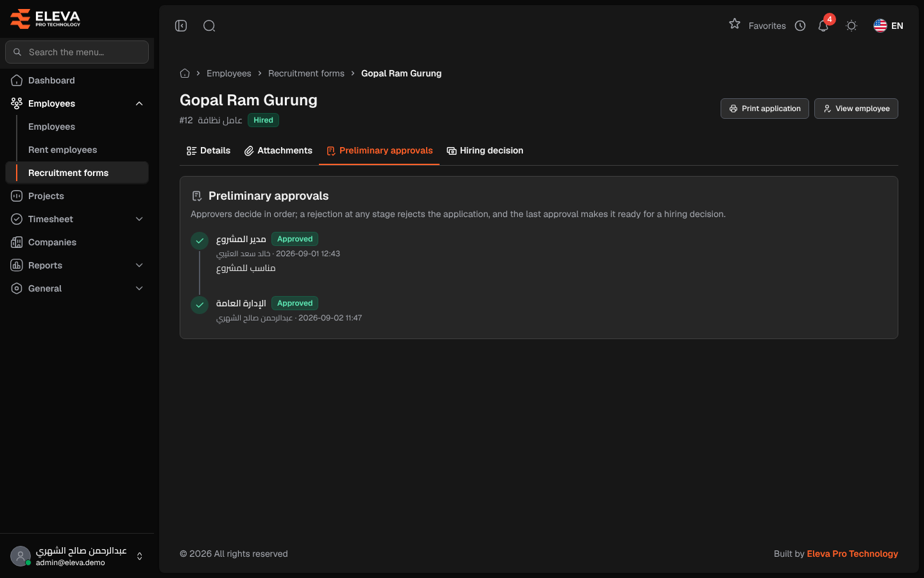This screenshot has width=924, height=578.
Task: Open notifications bell with 4 badge
Action: point(824,25)
